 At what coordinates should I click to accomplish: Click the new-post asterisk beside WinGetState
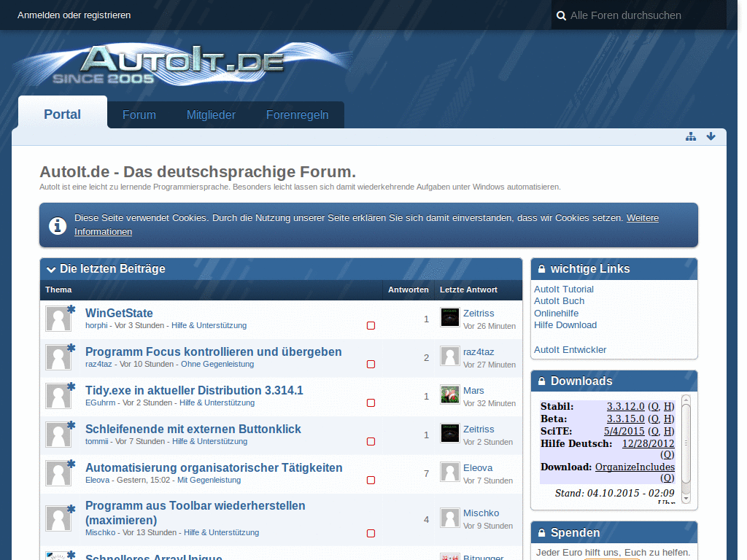point(70,308)
